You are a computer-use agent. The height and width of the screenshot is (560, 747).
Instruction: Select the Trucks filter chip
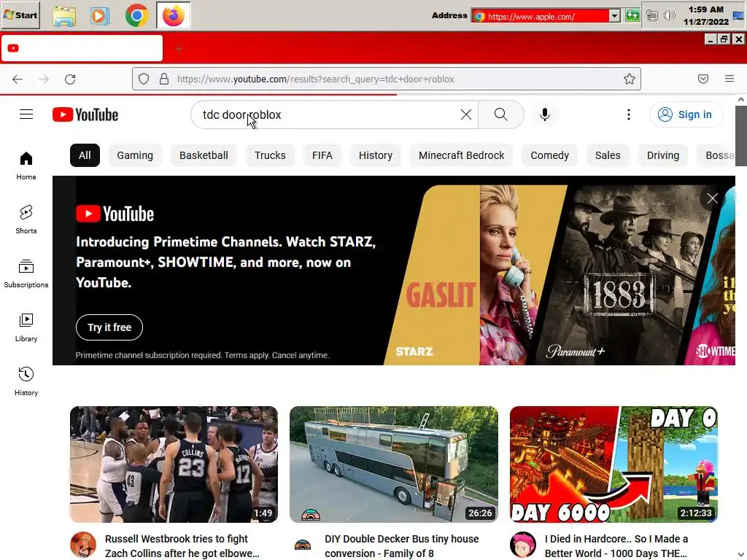270,155
